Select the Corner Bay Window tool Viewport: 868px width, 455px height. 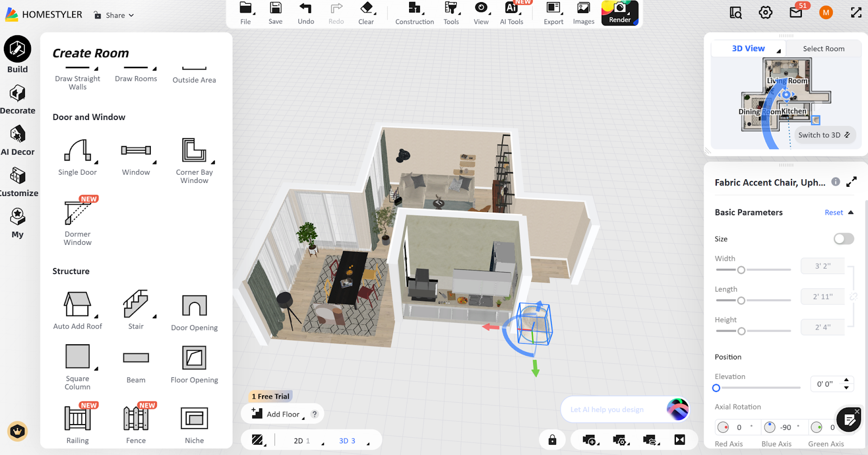(194, 161)
